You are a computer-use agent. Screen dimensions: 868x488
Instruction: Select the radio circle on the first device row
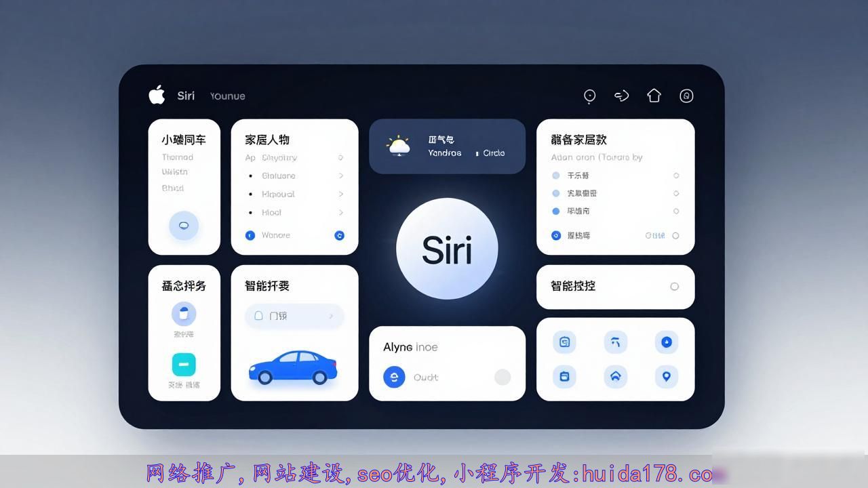[x=676, y=176]
